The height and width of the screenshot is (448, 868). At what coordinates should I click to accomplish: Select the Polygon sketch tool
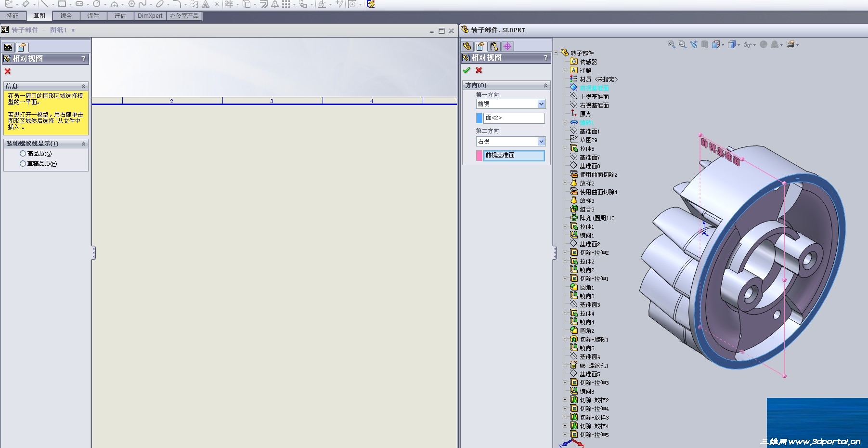131,4
